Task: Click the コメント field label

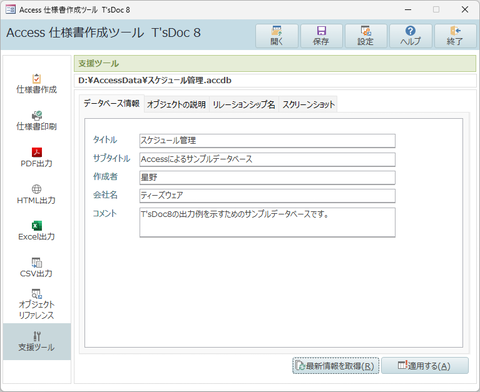Action: [105, 213]
